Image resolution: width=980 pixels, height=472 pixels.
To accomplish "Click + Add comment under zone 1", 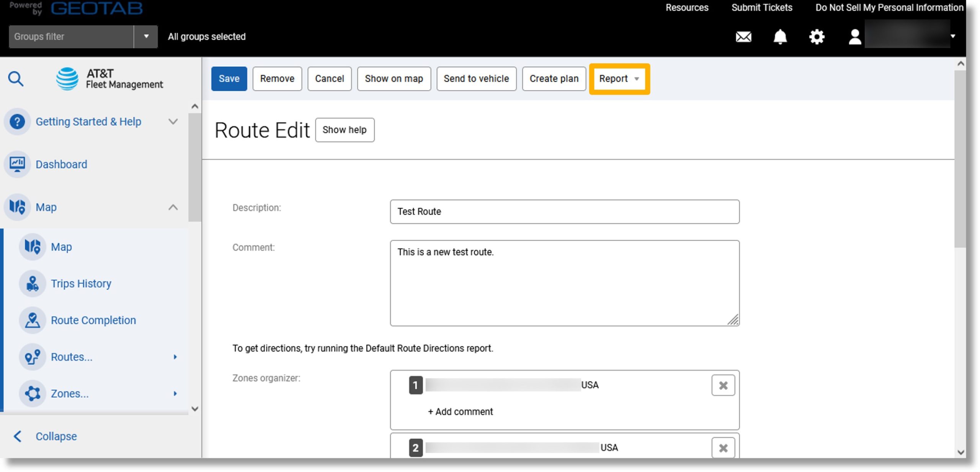I will click(461, 411).
